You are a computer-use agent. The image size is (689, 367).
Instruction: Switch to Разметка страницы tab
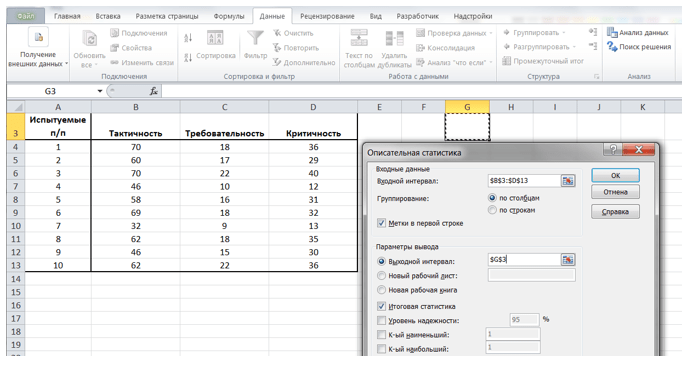tap(167, 16)
